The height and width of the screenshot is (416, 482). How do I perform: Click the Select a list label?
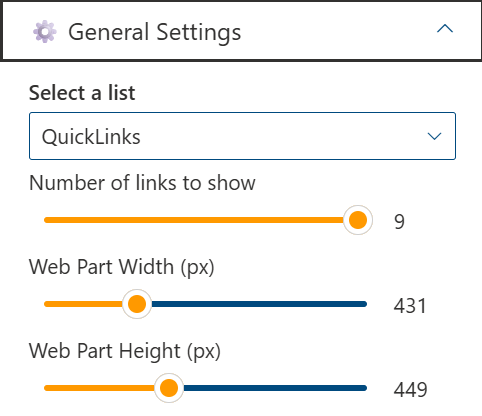[82, 93]
